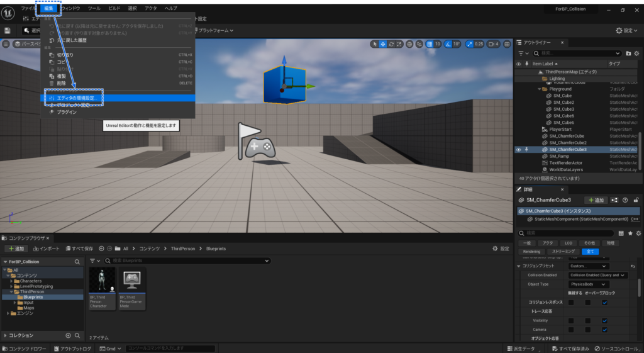Show favorites star in Details panel

[x=630, y=233]
